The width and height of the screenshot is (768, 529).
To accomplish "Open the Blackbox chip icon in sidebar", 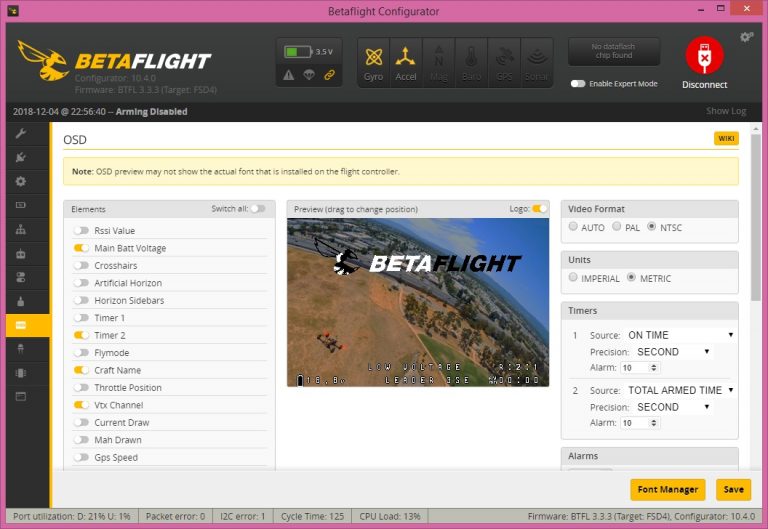I will (21, 373).
